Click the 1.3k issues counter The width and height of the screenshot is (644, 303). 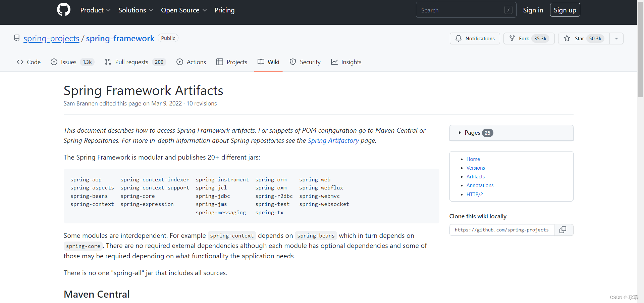tap(87, 62)
